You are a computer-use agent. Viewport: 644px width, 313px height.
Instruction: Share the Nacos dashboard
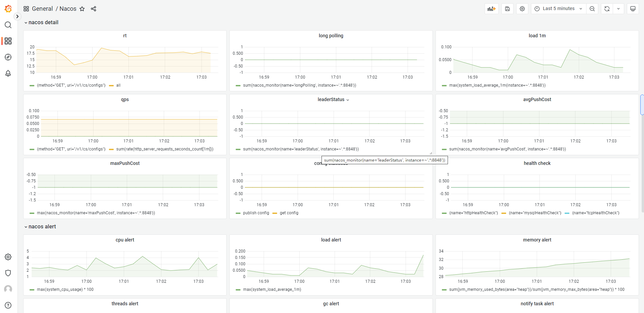point(93,9)
